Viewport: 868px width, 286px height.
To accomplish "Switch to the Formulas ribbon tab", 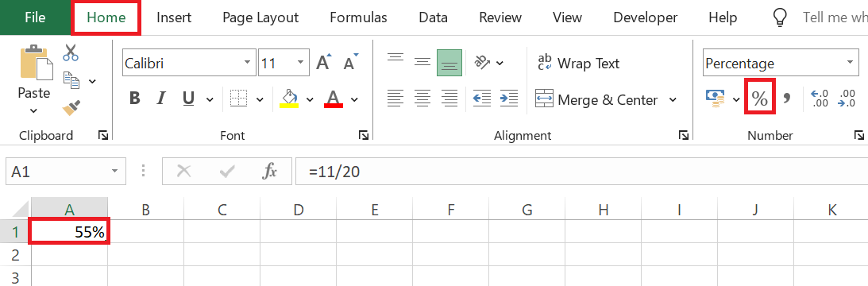I will tap(358, 17).
